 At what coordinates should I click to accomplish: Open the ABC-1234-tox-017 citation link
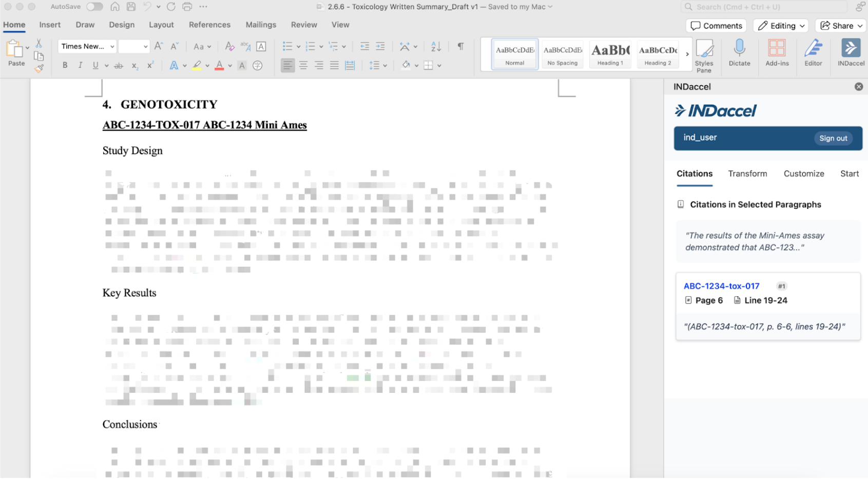[x=721, y=286]
